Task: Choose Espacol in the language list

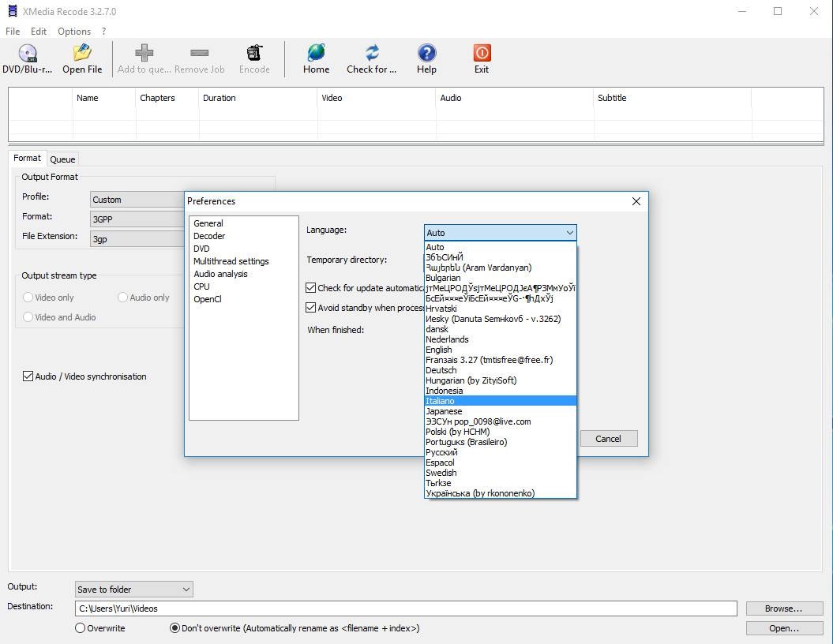Action: tap(501, 462)
